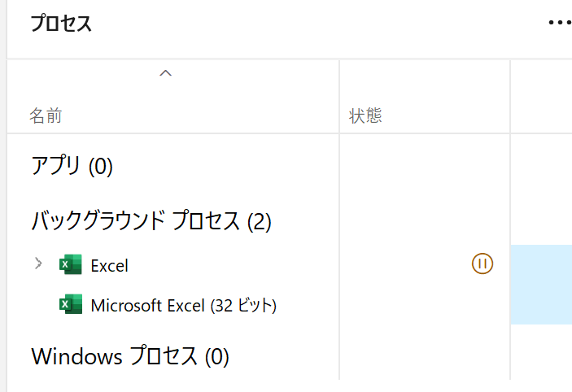Click the Windows プロセス (0) group header
The image size is (572, 392).
(130, 356)
